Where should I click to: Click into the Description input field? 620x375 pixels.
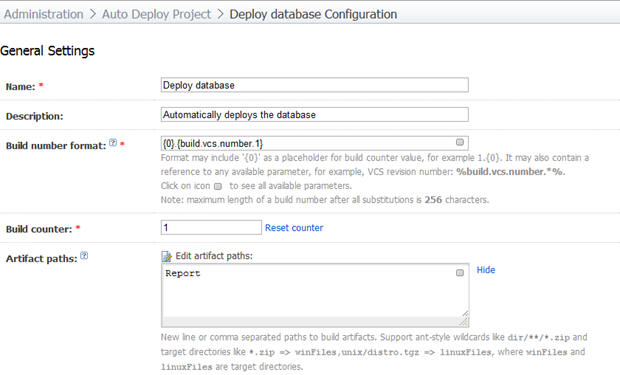click(x=315, y=114)
